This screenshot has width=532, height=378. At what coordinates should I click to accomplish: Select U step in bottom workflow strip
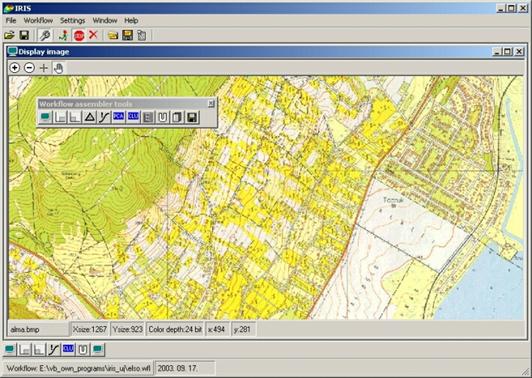tap(83, 349)
